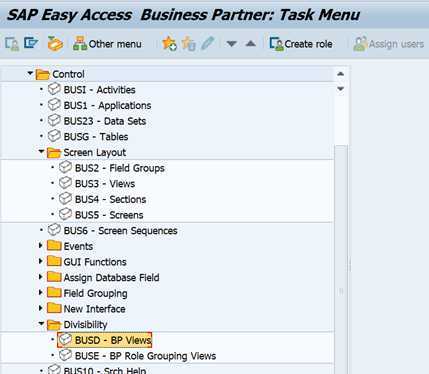Click the Add to Favorites star icon
429x374 pixels.
coord(169,43)
